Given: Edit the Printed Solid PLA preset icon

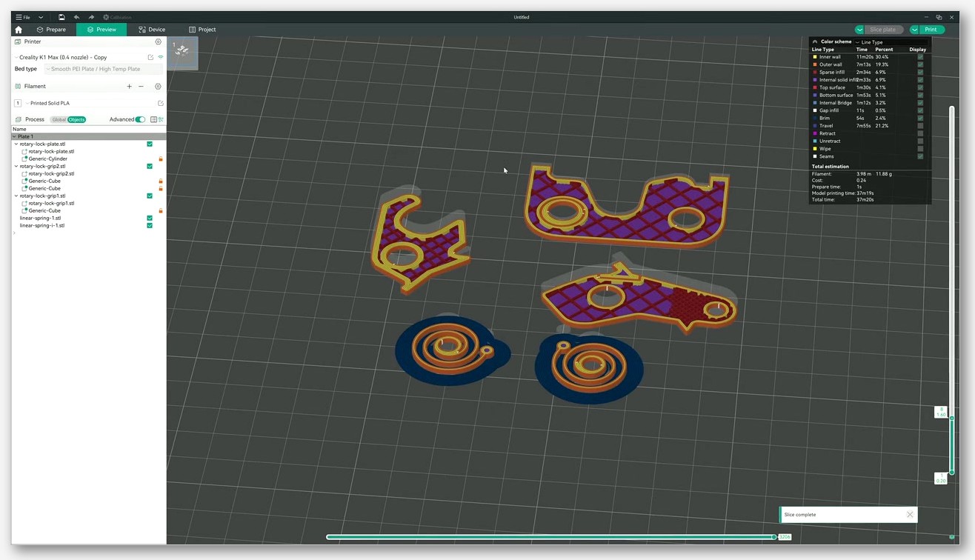Looking at the screenshot, I should 160,103.
